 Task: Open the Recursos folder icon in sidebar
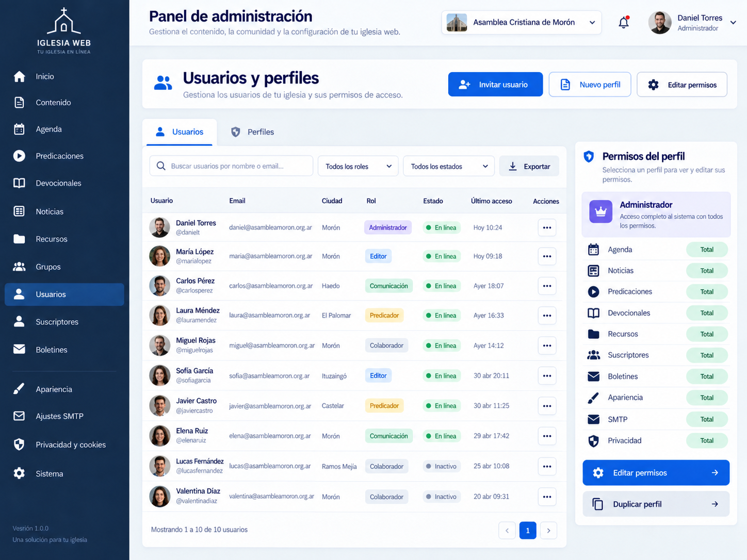(19, 239)
